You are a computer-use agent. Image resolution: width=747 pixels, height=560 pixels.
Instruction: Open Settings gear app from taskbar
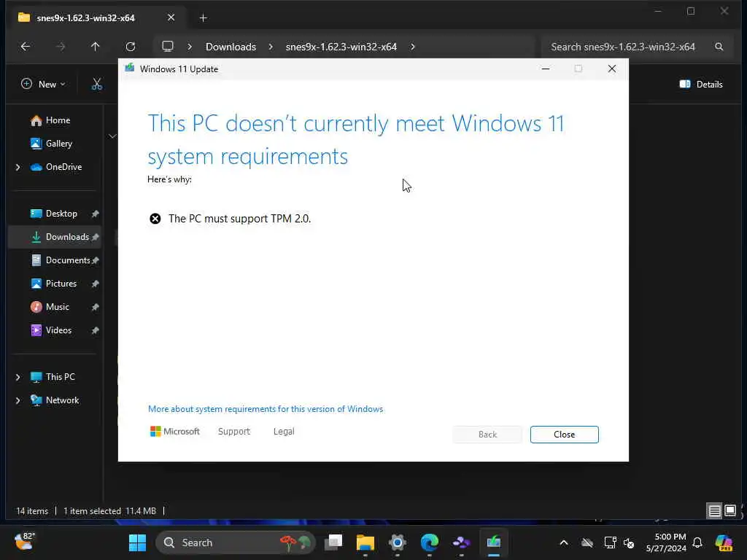coord(398,542)
